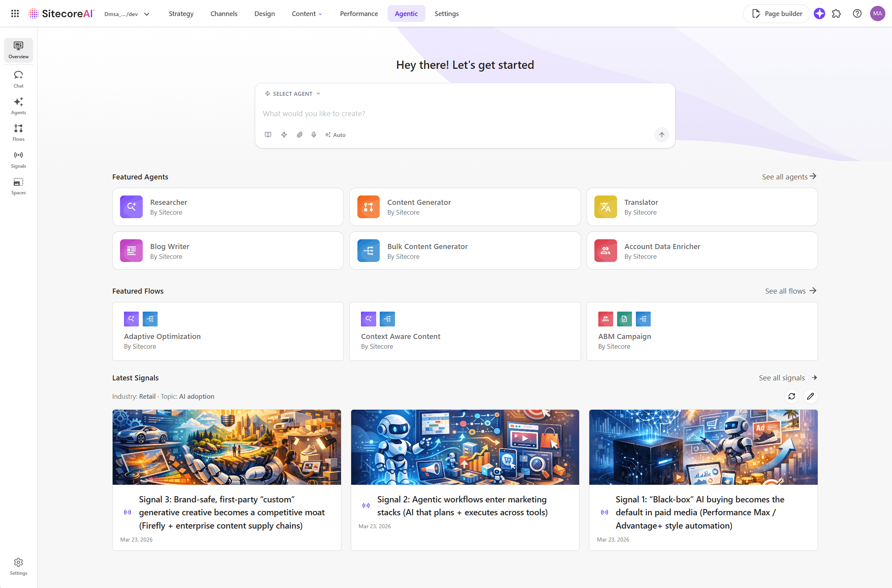Select the Agentic tab

406,14
